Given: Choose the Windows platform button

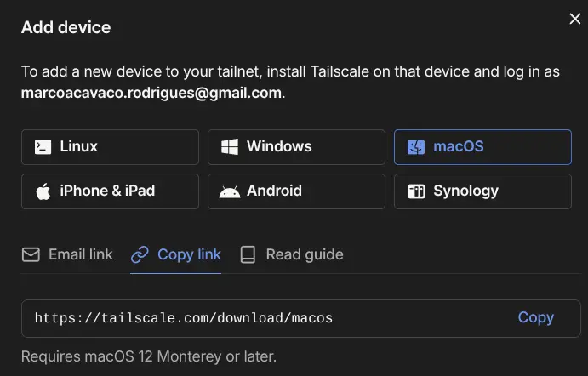Looking at the screenshot, I should point(296,147).
